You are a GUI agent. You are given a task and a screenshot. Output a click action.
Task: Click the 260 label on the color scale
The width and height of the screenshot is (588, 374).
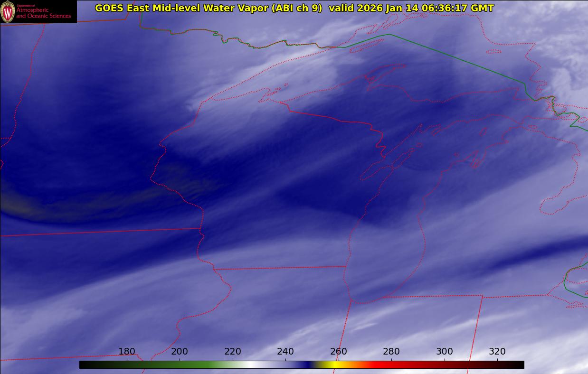click(339, 352)
